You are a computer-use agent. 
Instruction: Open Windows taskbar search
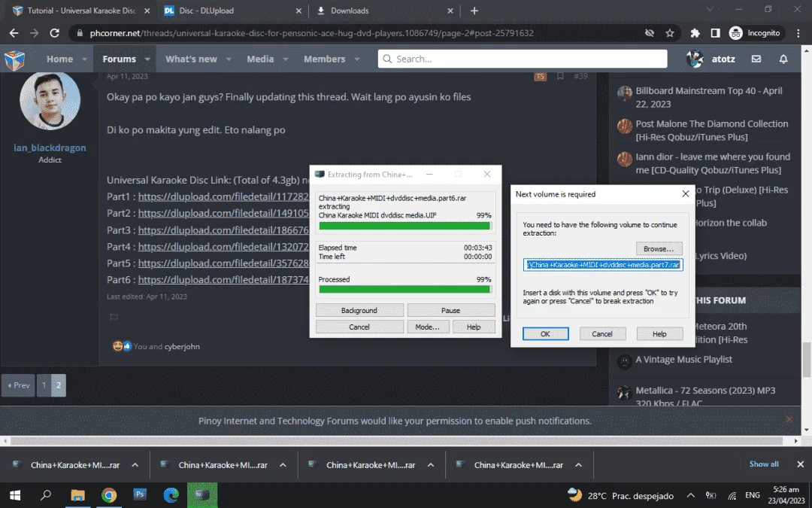click(46, 495)
